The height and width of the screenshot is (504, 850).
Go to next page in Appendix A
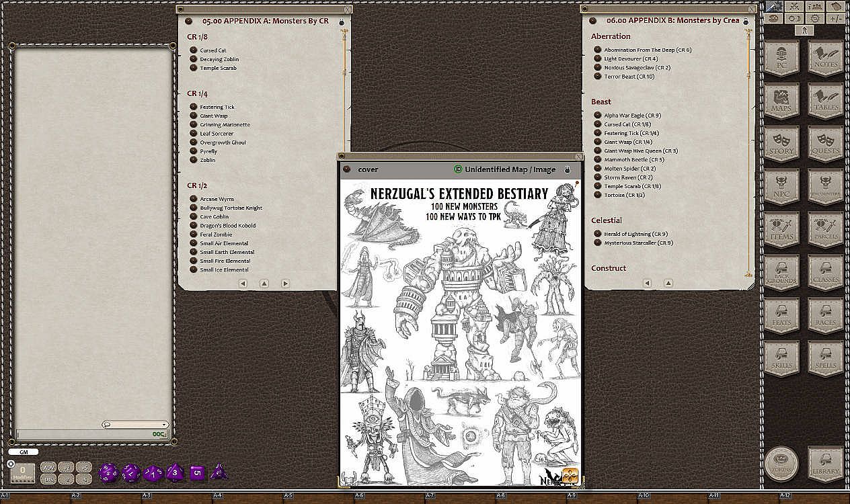[285, 284]
